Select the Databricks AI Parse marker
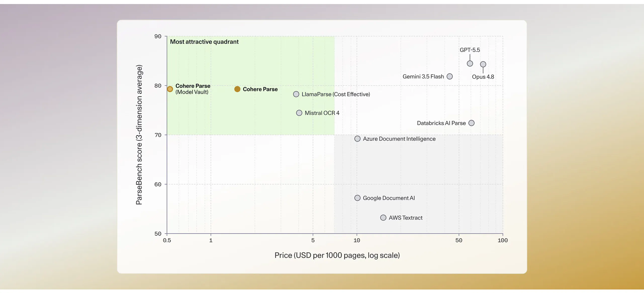The image size is (644, 293). tap(472, 123)
